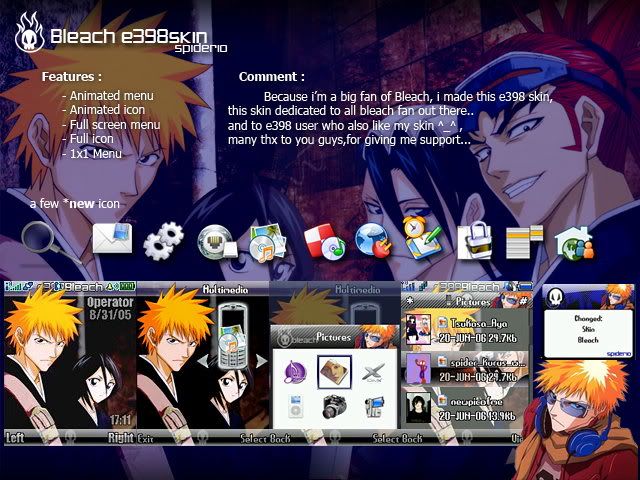This screenshot has height=480, width=640.
Task: Open the black camera icon in grid
Action: coord(334,407)
